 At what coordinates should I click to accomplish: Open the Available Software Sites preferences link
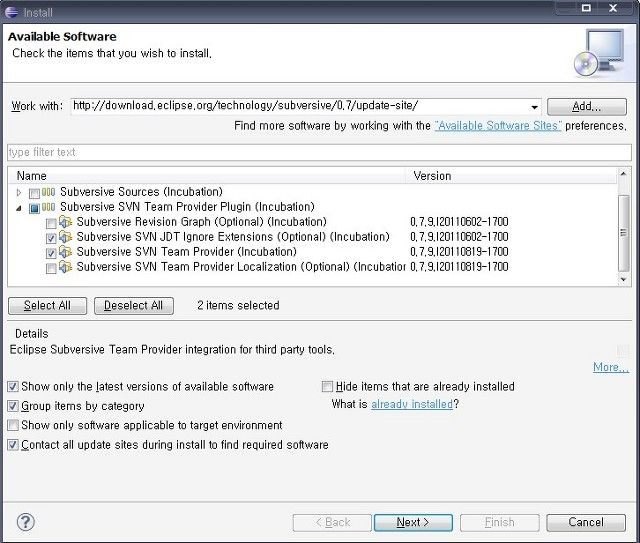(498, 125)
